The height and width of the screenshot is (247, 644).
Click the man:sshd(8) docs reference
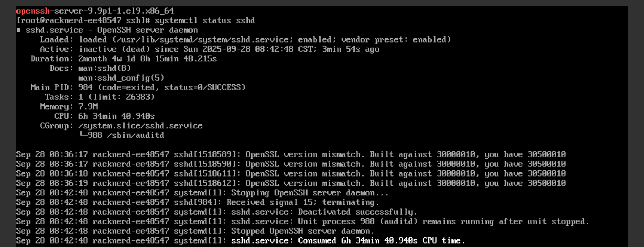click(104, 68)
